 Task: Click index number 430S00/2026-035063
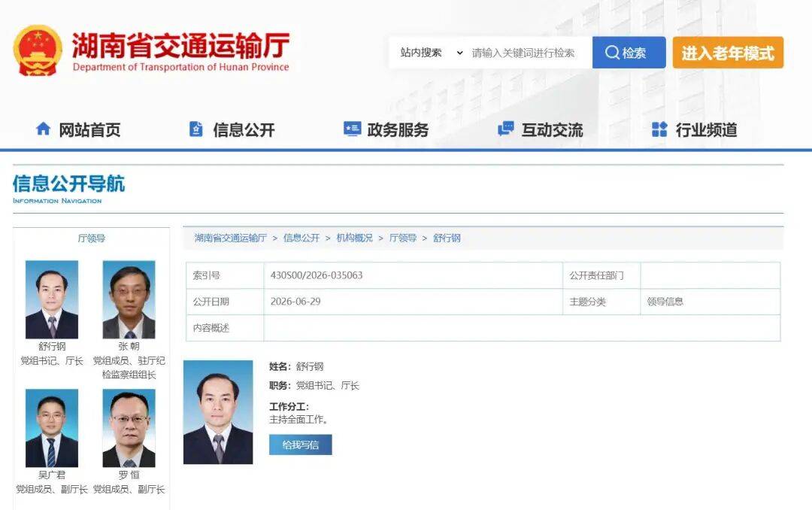point(317,275)
